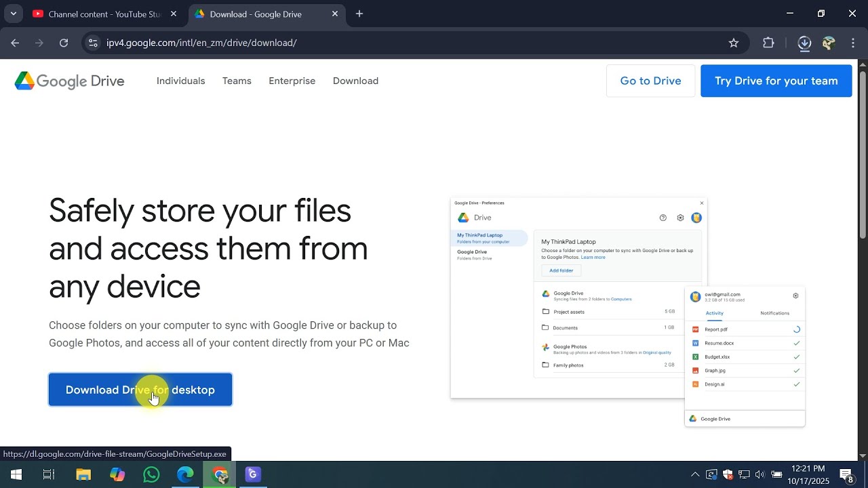Switch to the Channel content YouTube Studio tab
The width and height of the screenshot is (868, 488).
pyautogui.click(x=105, y=14)
